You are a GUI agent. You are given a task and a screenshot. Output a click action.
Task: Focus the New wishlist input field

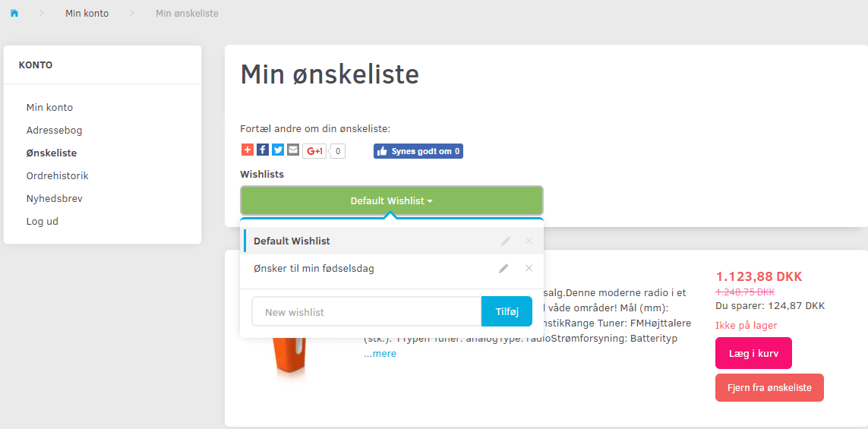click(x=367, y=311)
